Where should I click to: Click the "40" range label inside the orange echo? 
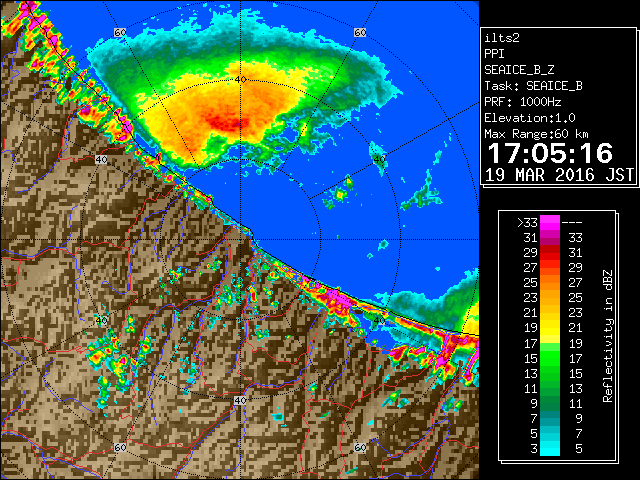(x=241, y=79)
